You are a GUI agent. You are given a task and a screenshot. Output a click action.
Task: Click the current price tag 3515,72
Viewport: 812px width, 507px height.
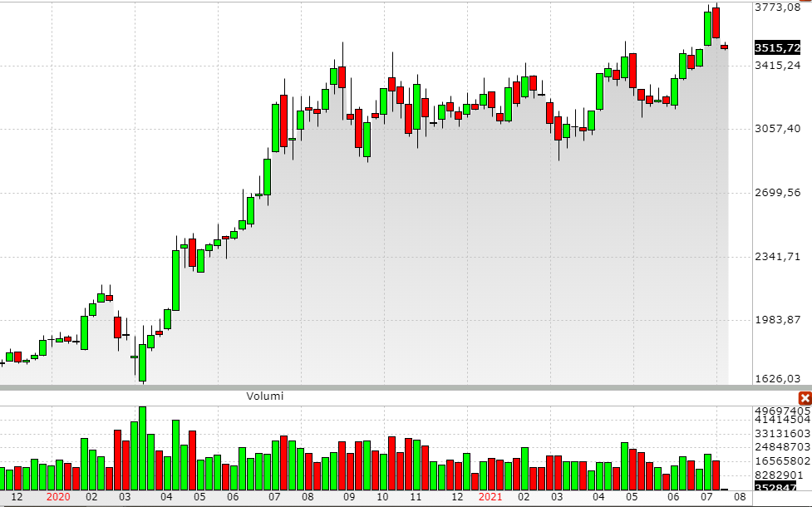777,48
